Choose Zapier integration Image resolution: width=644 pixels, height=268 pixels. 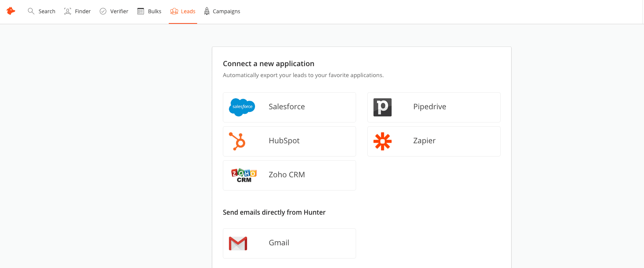pos(434,141)
